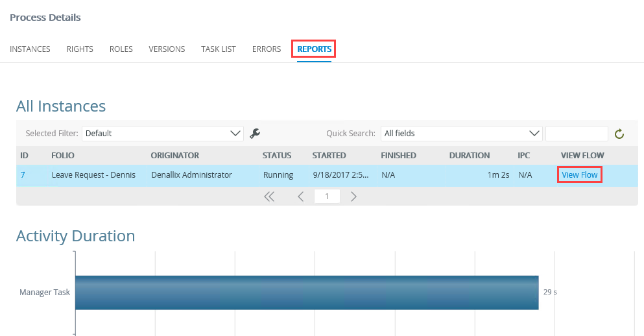
Task: Open the Quick Search fields dropdown
Action: [462, 134]
